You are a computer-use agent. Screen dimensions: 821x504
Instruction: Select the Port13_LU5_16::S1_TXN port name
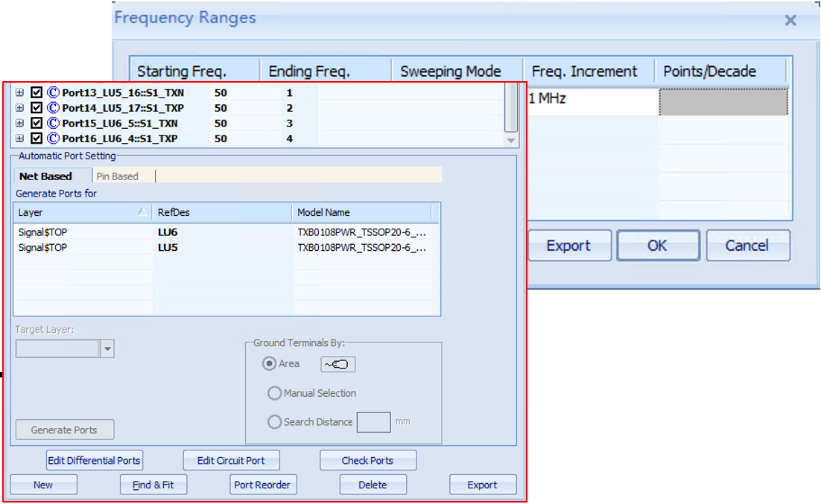(x=123, y=92)
